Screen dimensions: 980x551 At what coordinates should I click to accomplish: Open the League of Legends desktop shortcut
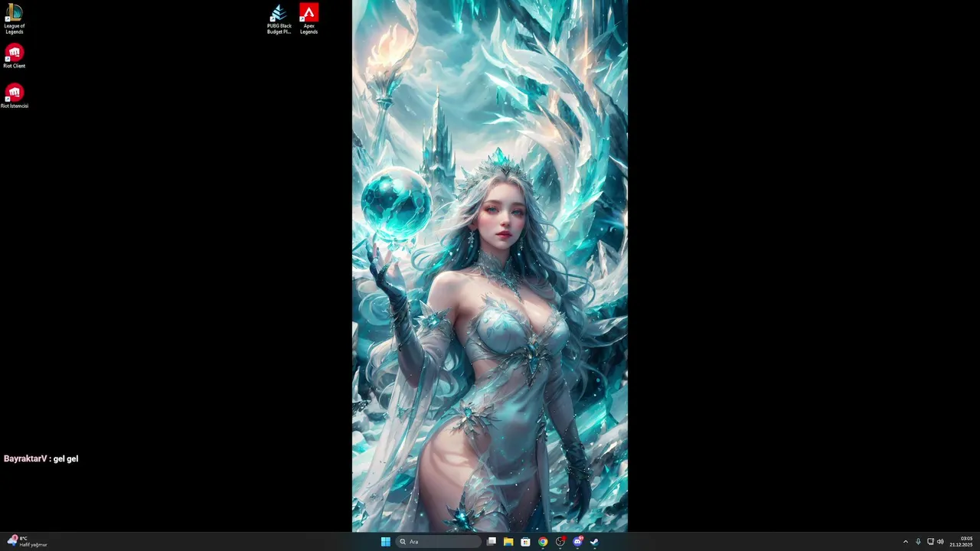coord(14,19)
